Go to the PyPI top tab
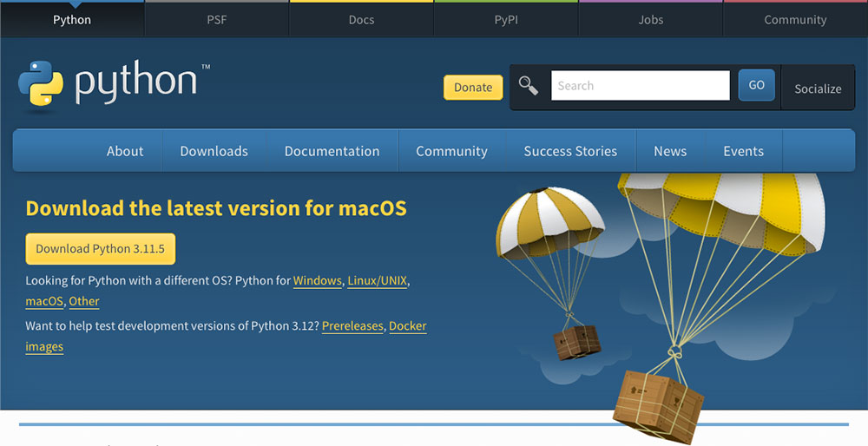868x446 pixels. 506,20
